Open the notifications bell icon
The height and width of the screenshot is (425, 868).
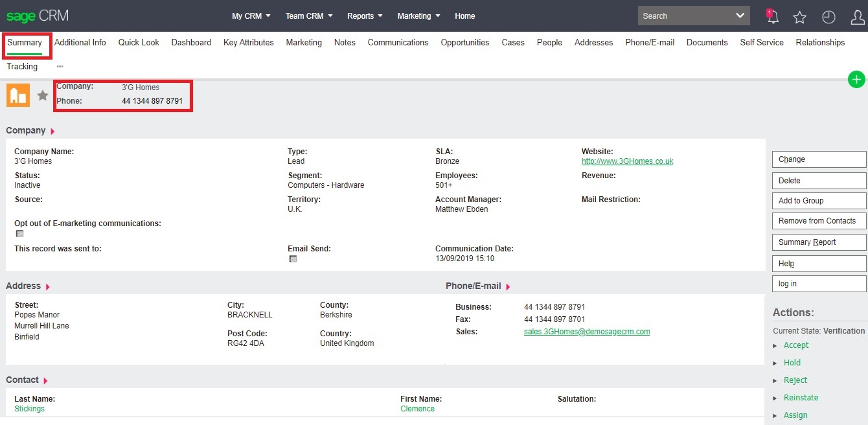772,17
